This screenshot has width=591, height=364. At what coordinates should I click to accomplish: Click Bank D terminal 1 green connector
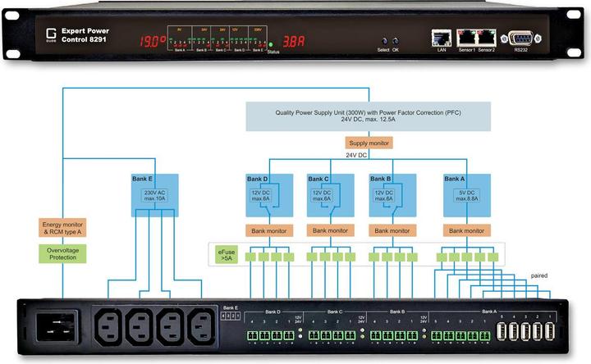289,335
